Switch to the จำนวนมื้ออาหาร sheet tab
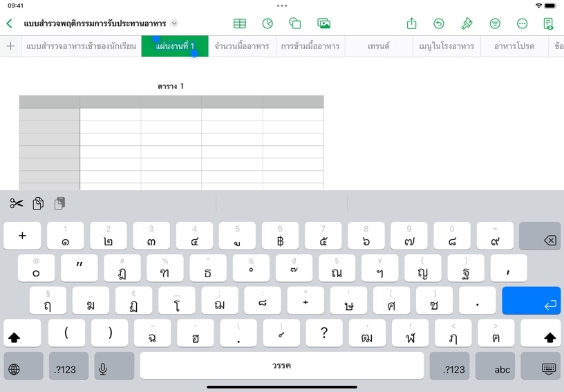 point(242,46)
